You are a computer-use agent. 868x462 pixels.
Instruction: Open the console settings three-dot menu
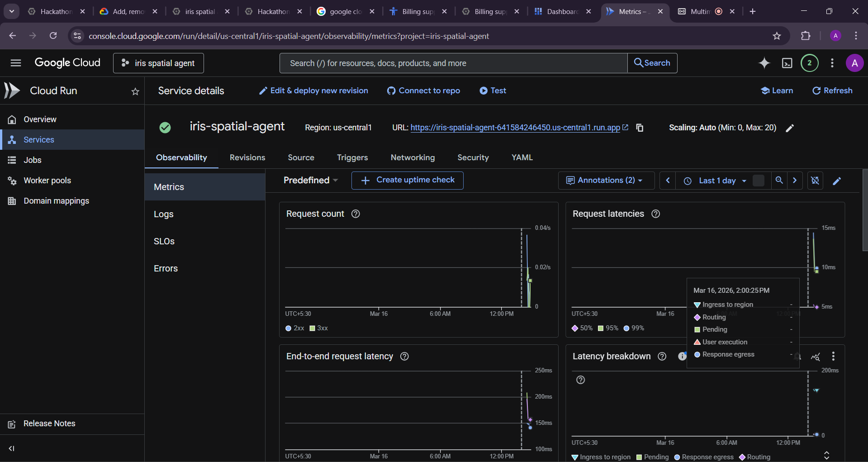pyautogui.click(x=832, y=63)
